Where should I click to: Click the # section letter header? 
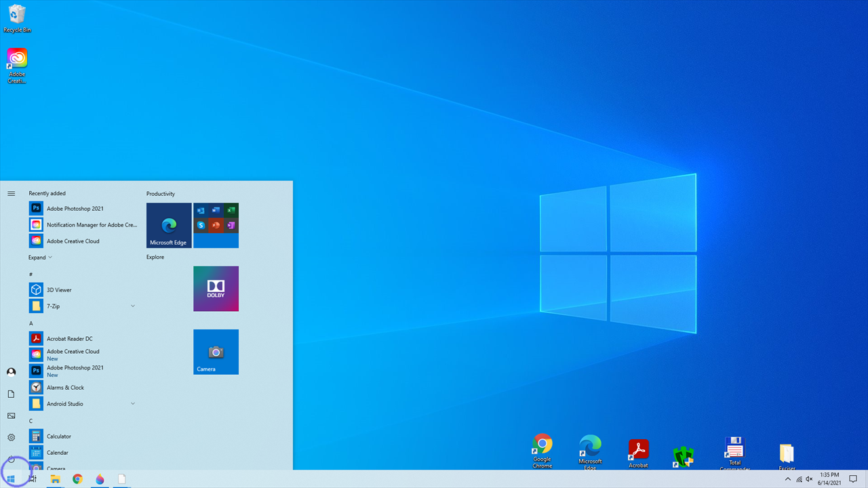(31, 274)
